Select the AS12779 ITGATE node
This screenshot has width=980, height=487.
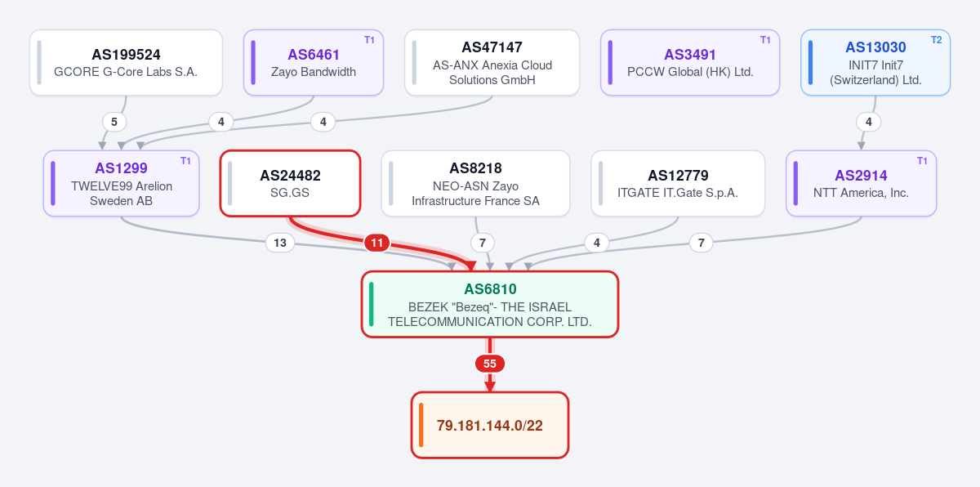tap(678, 184)
